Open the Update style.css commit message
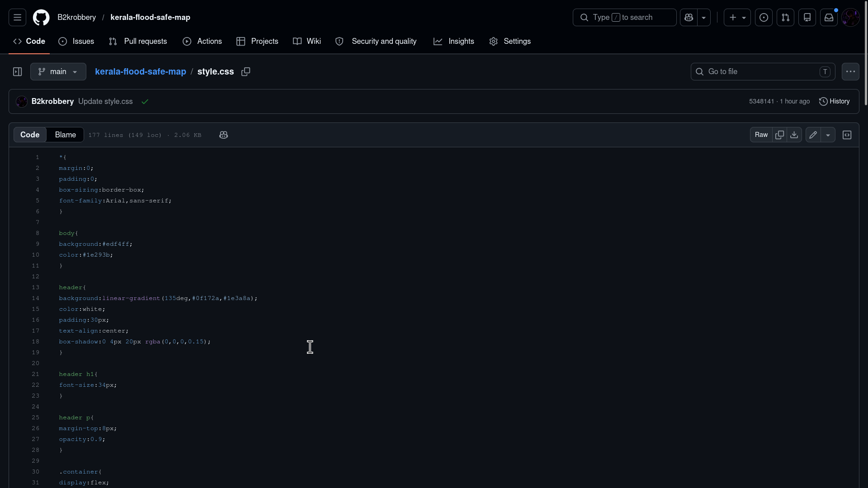Screen dimensions: 868x488 105,101
